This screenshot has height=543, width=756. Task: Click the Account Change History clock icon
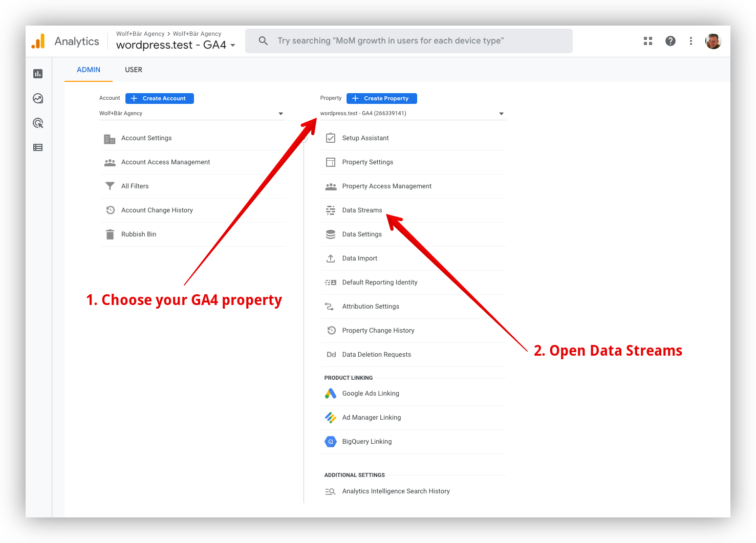pyautogui.click(x=110, y=210)
